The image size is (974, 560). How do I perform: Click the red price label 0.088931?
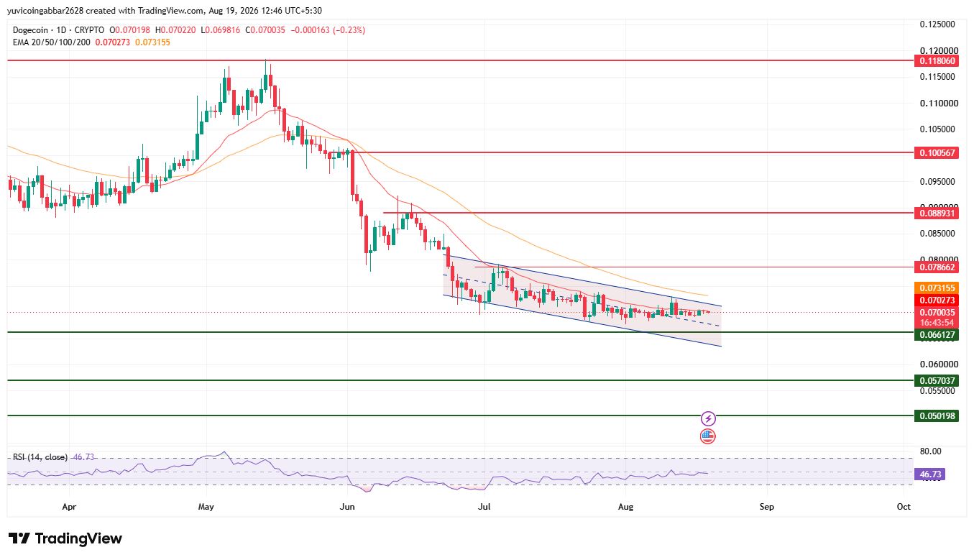pyautogui.click(x=938, y=214)
